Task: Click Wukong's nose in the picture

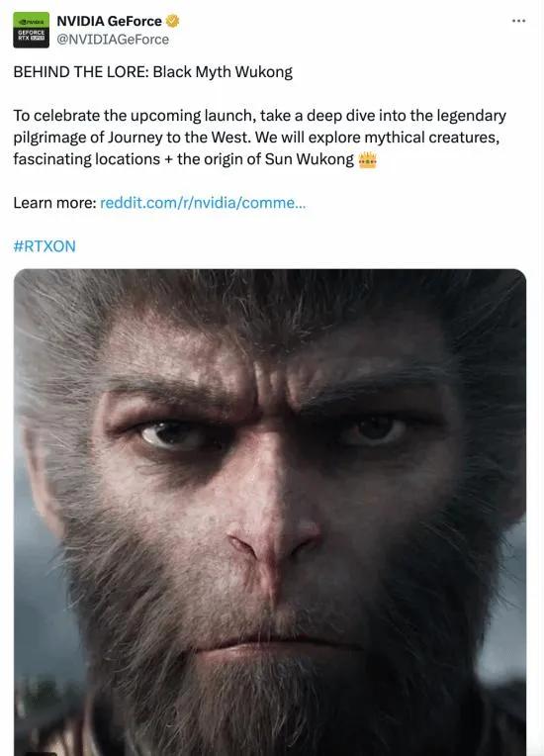Action: click(x=273, y=540)
